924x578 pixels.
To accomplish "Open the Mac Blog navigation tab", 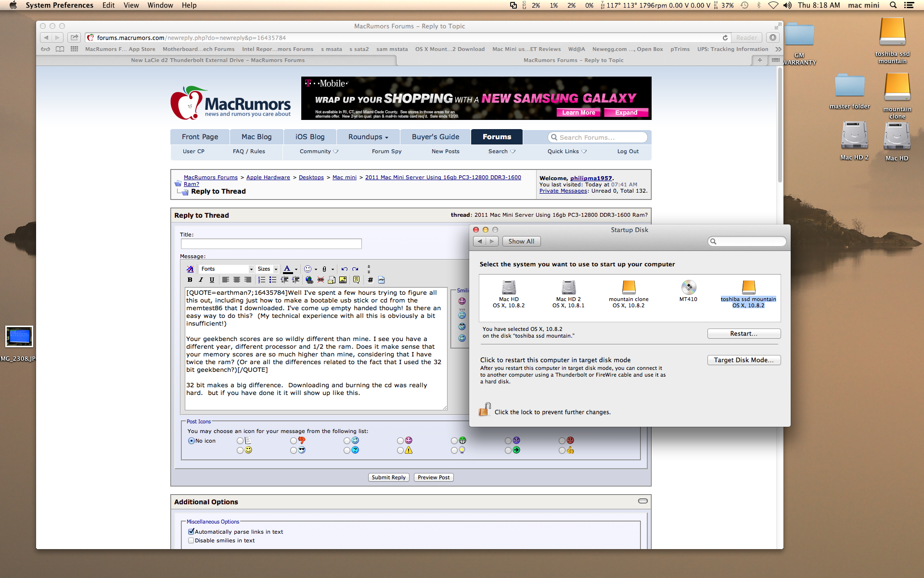I will (257, 137).
